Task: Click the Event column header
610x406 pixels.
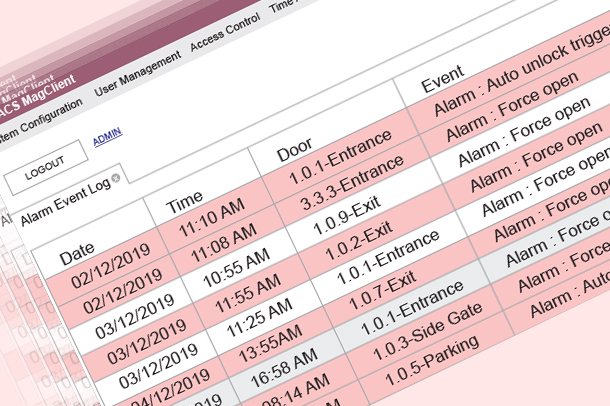Action: (442, 79)
